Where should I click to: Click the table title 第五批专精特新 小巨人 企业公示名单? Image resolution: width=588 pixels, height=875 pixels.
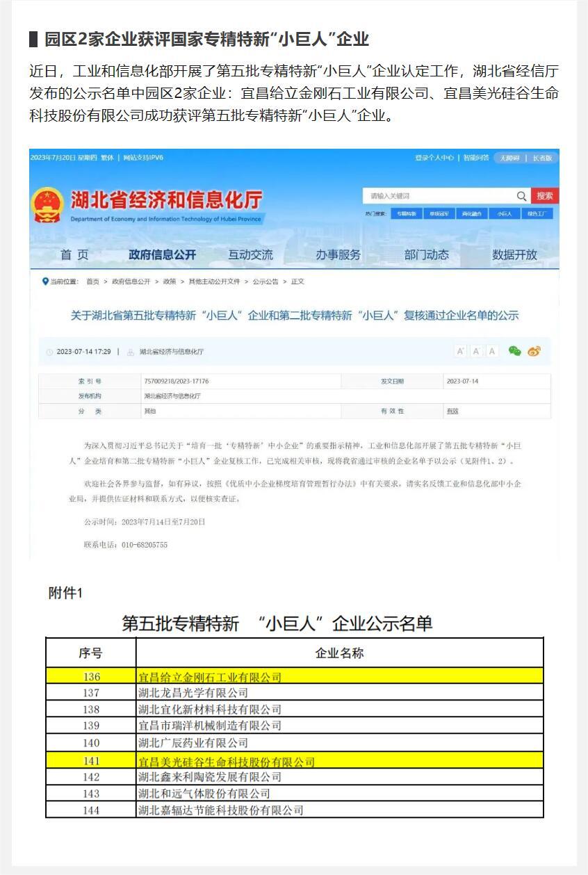click(277, 623)
